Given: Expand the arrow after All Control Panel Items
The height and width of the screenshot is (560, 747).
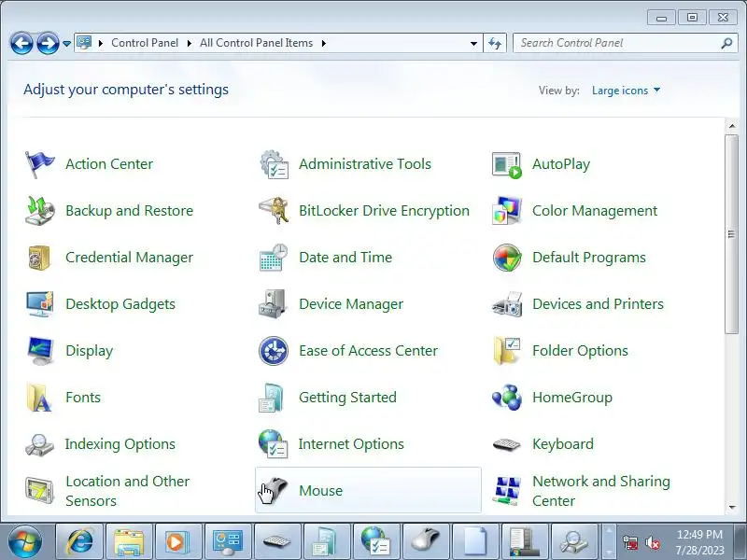Looking at the screenshot, I should click(x=324, y=43).
